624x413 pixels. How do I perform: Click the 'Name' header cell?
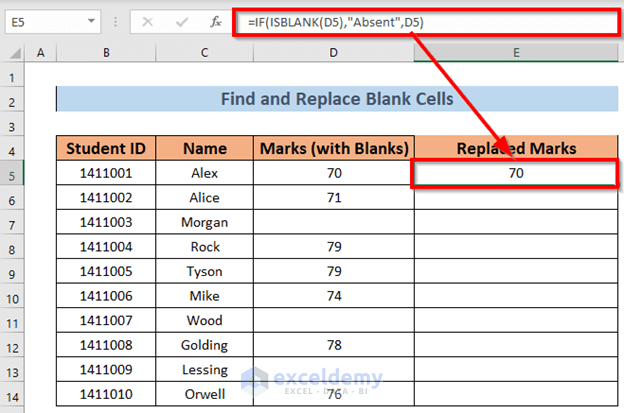click(205, 148)
